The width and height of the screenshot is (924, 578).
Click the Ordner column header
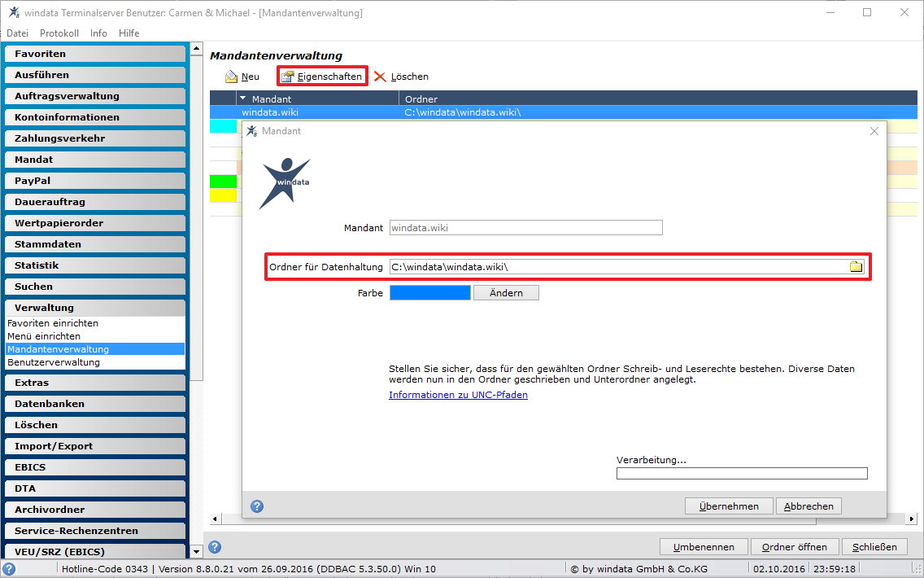tap(658, 99)
